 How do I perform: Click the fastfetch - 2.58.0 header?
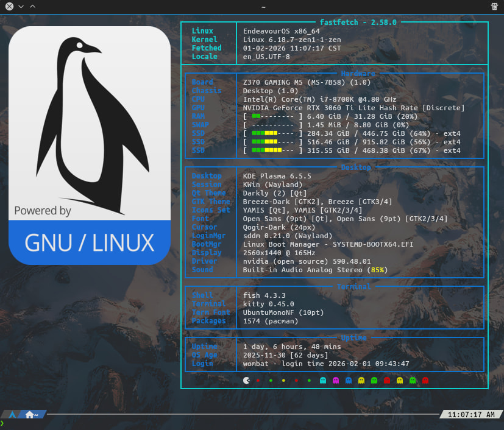[358, 22]
